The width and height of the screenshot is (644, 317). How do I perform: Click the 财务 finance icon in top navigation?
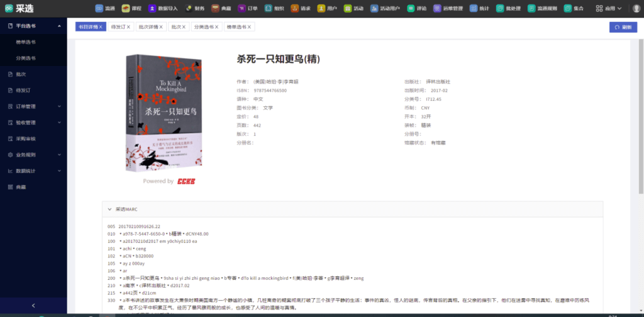189,9
